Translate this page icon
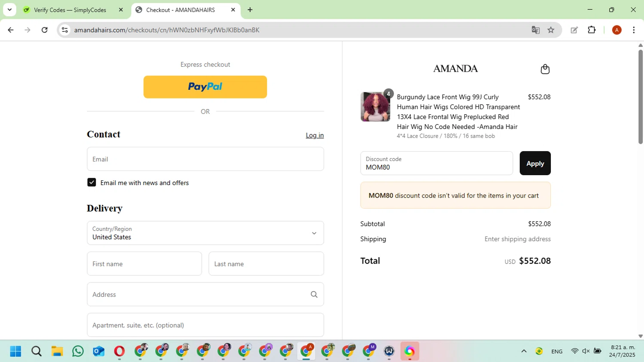 [x=535, y=30]
